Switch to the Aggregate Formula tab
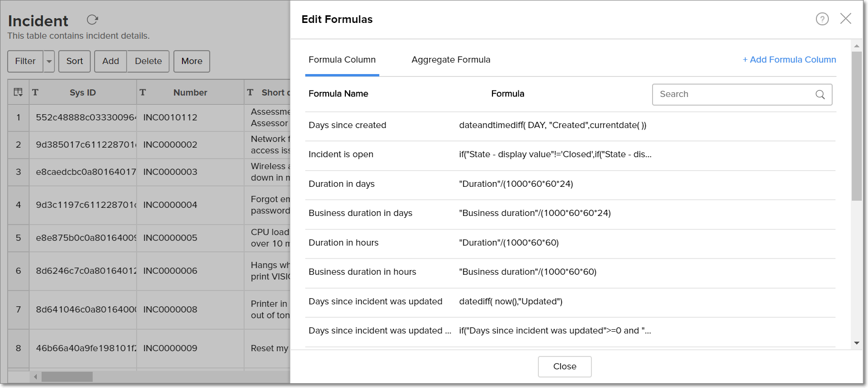Image resolution: width=868 pixels, height=388 pixels. point(450,60)
